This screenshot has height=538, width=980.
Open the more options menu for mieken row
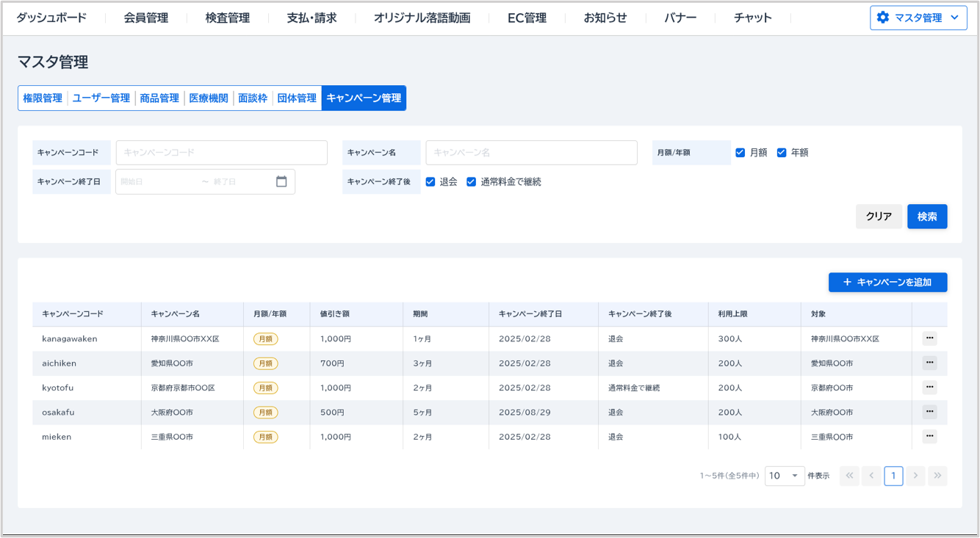pos(929,437)
